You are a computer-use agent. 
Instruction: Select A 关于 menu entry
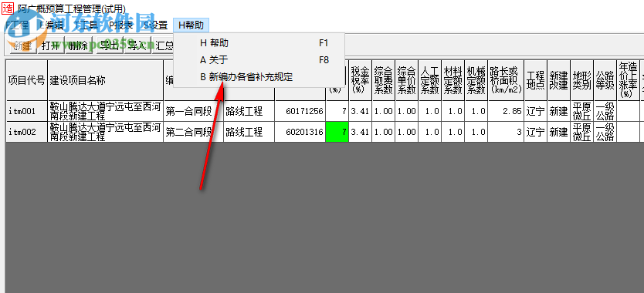pos(259,60)
